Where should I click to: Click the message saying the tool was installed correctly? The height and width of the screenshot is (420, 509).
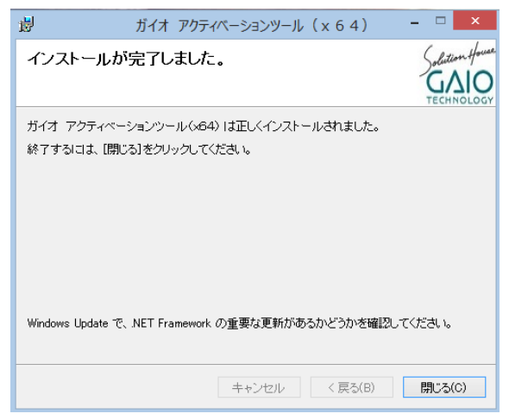point(203,126)
